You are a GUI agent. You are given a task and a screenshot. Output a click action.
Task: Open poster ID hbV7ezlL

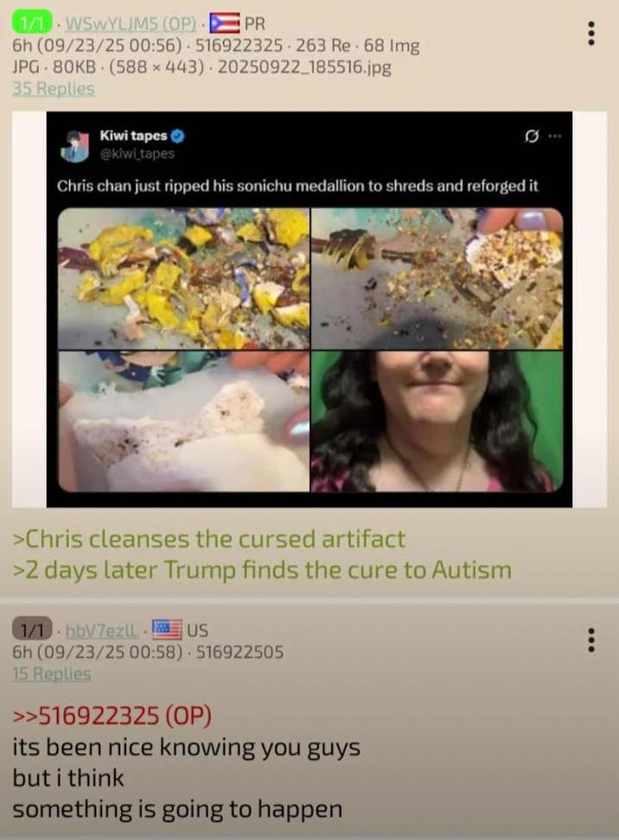(x=102, y=631)
